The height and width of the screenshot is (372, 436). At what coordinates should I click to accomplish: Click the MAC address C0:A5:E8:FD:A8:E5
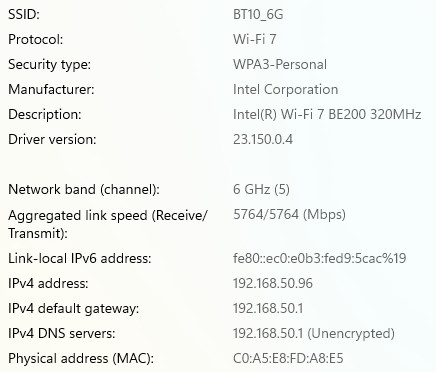[288, 358]
